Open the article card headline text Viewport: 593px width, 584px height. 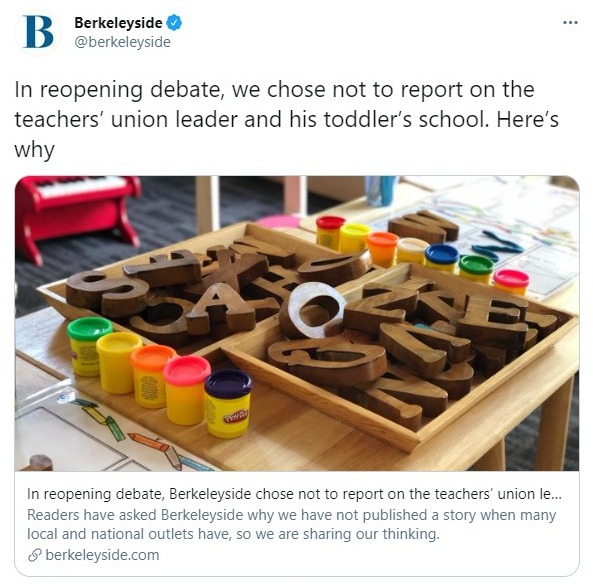294,494
